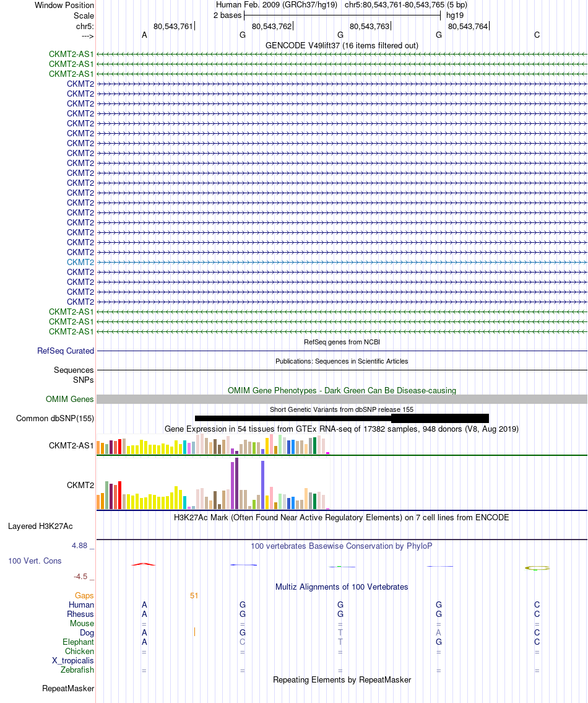Click the gray OMIM Genes item bar
Image resolution: width=588 pixels, height=703 pixels.
point(342,399)
